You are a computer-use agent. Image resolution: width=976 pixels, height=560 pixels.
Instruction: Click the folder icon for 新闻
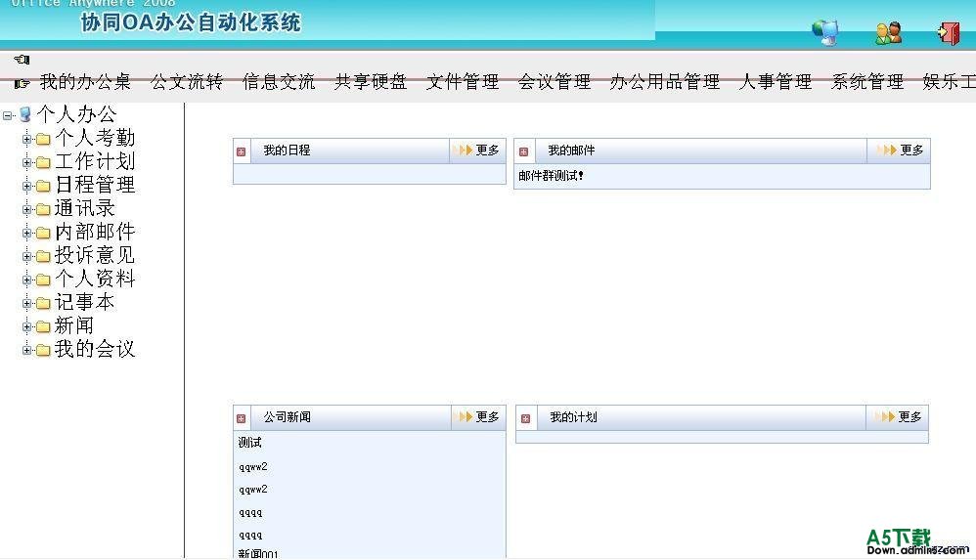(x=43, y=326)
